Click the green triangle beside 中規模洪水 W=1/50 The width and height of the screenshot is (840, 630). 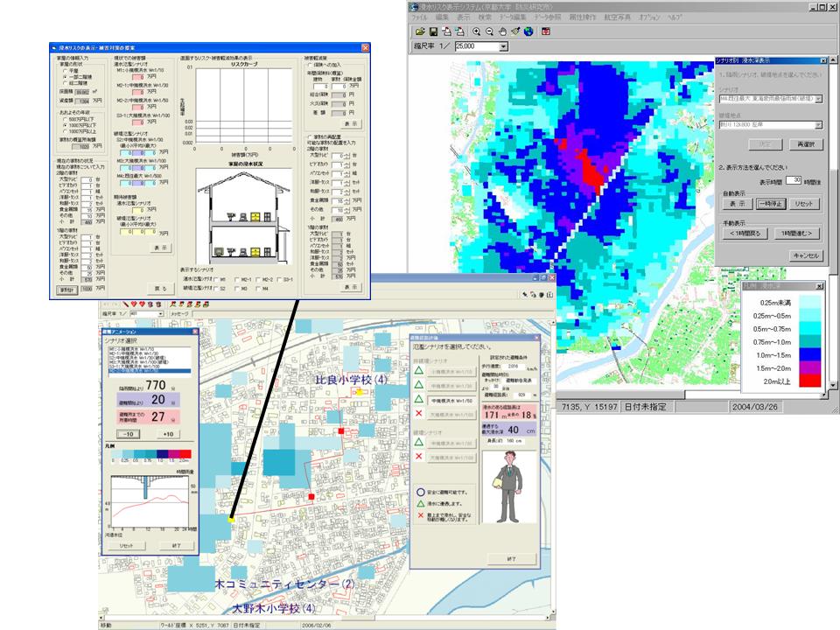coord(419,399)
